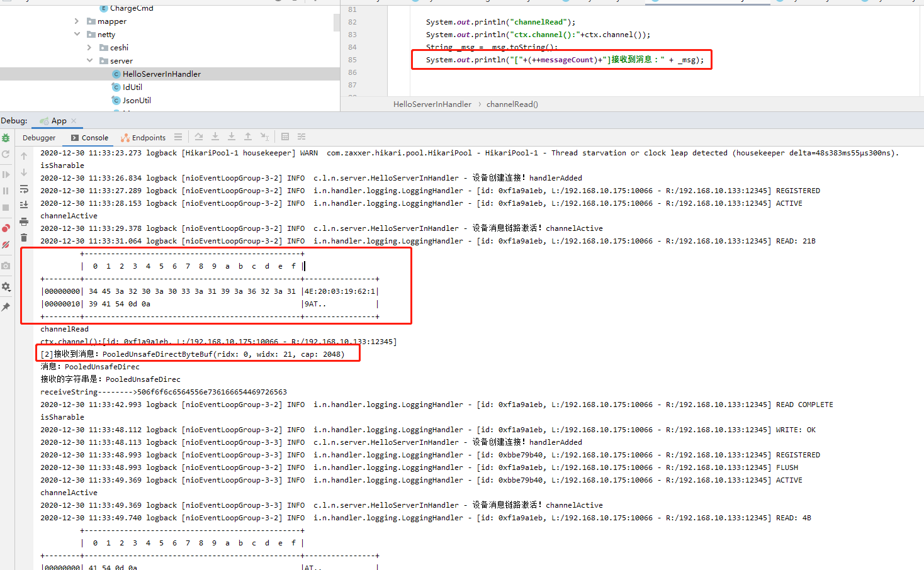Switch to the Console tab
The width and height of the screenshot is (924, 570).
coord(89,138)
